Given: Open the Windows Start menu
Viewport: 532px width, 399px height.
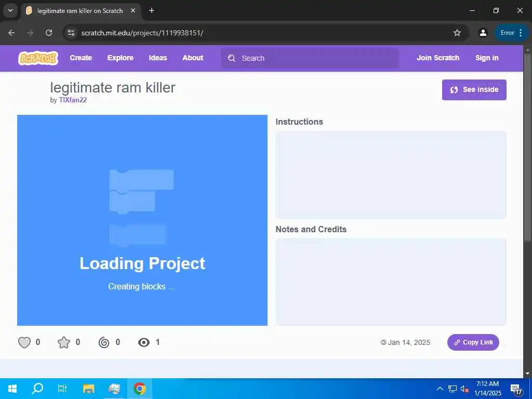Looking at the screenshot, I should click(12, 389).
